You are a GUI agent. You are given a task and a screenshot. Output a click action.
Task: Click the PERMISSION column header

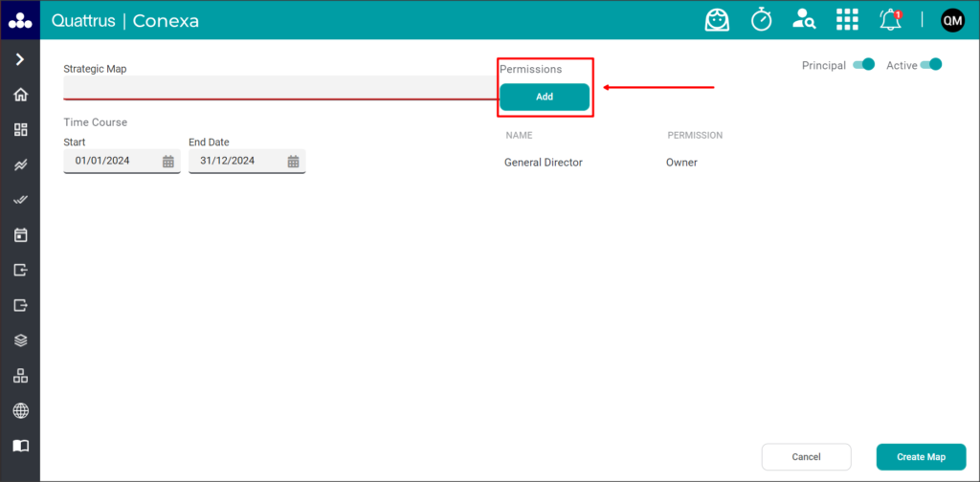695,135
